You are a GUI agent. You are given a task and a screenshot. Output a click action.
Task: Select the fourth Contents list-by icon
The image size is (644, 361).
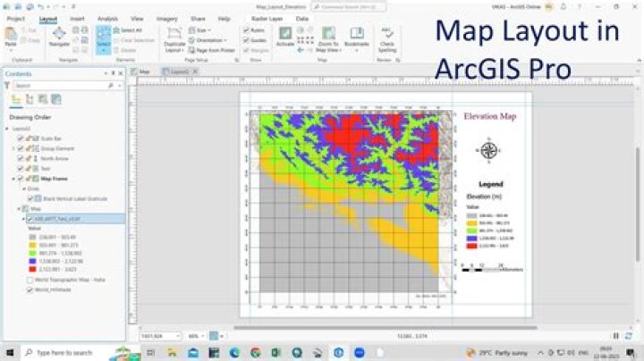[56, 99]
